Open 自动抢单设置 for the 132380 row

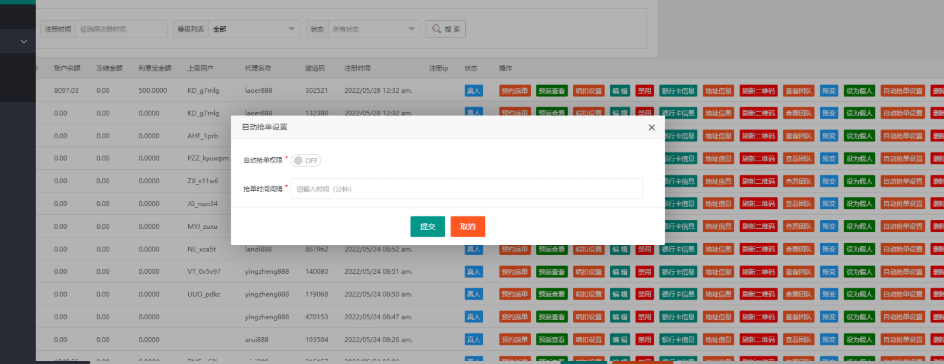tap(902, 113)
